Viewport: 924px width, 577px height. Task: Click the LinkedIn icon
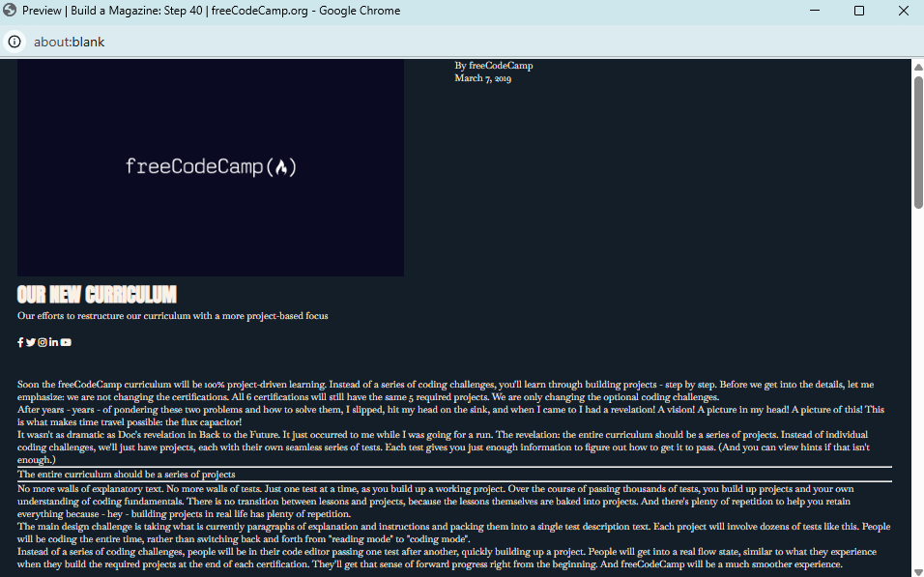pos(54,342)
